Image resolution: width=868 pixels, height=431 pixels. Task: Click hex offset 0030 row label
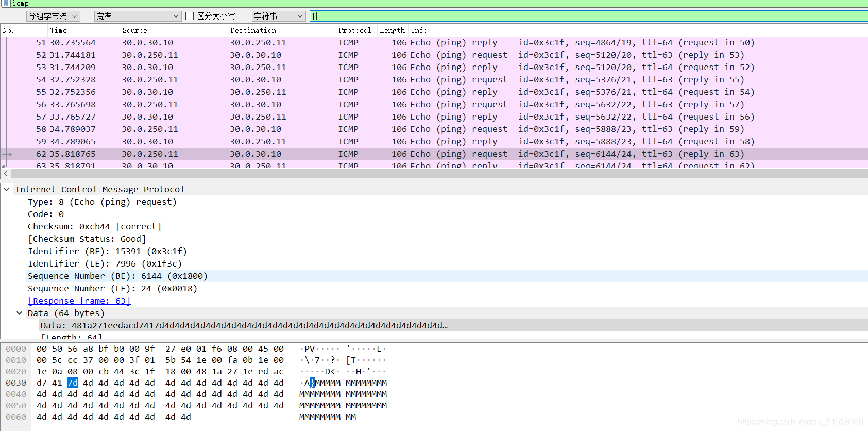tap(16, 383)
